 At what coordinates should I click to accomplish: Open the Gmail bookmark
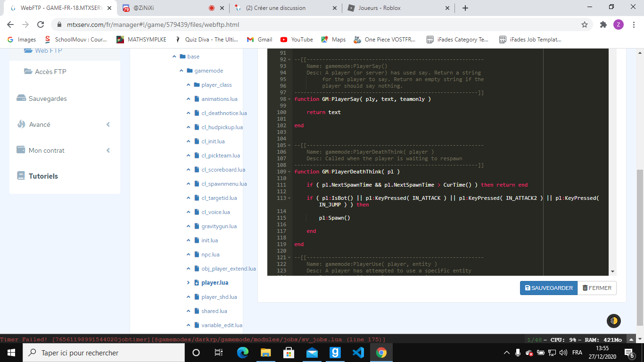pyautogui.click(x=260, y=40)
